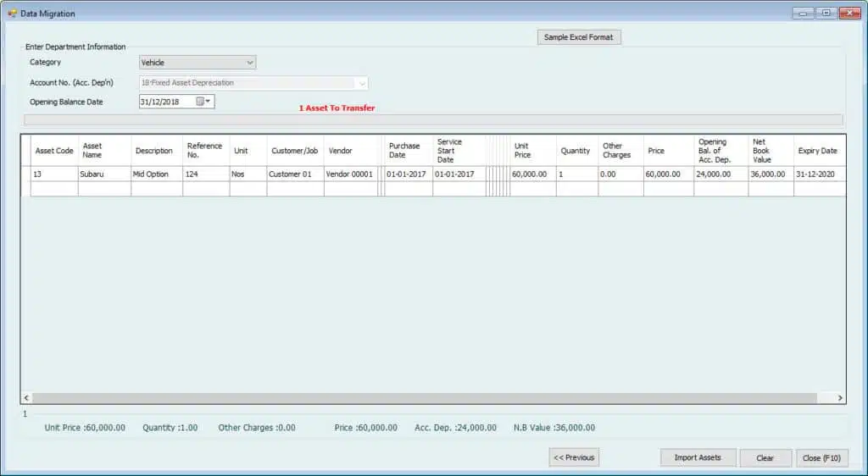Click the horizontal scrollbar left arrow
The height and width of the screenshot is (476, 868).
pyautogui.click(x=26, y=398)
